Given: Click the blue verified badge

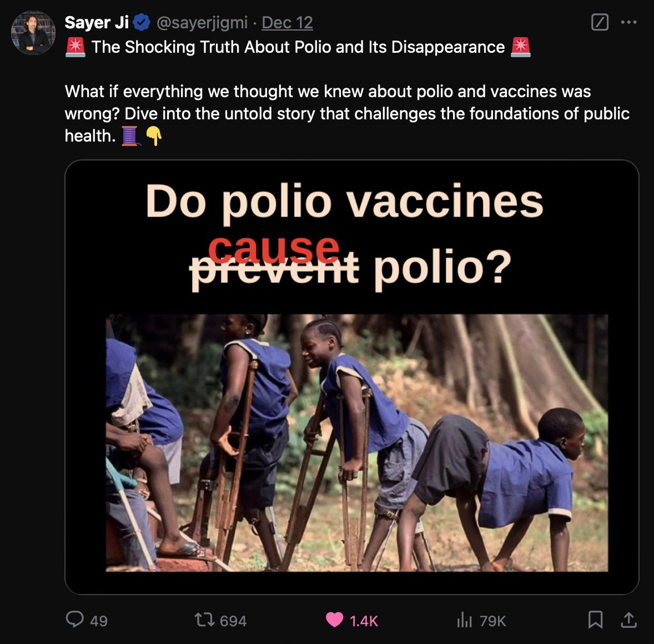Looking at the screenshot, I should [142, 23].
